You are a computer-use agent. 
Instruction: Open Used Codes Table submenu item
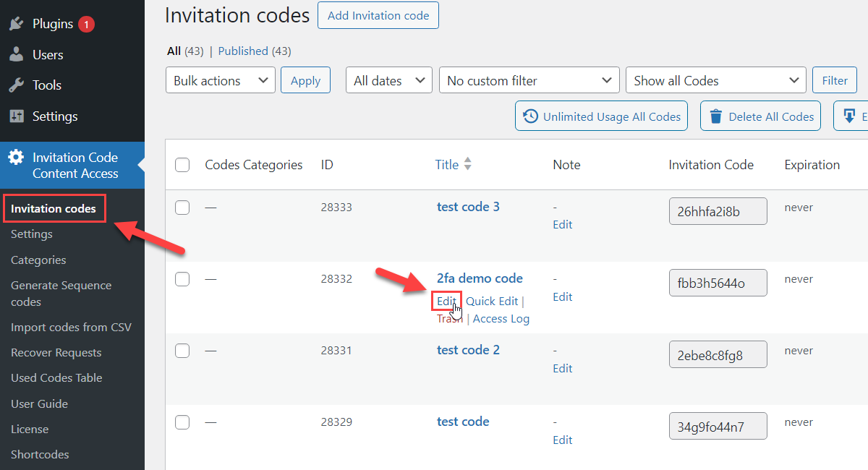pos(56,378)
